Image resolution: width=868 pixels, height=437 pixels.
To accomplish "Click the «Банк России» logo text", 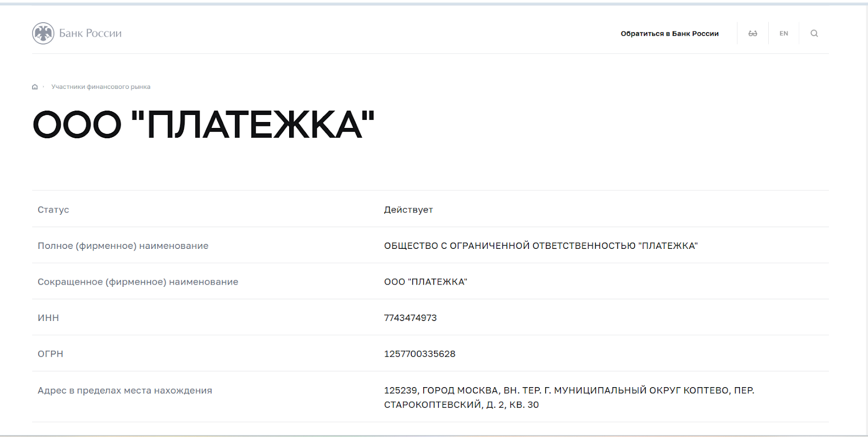I will 90,34.
